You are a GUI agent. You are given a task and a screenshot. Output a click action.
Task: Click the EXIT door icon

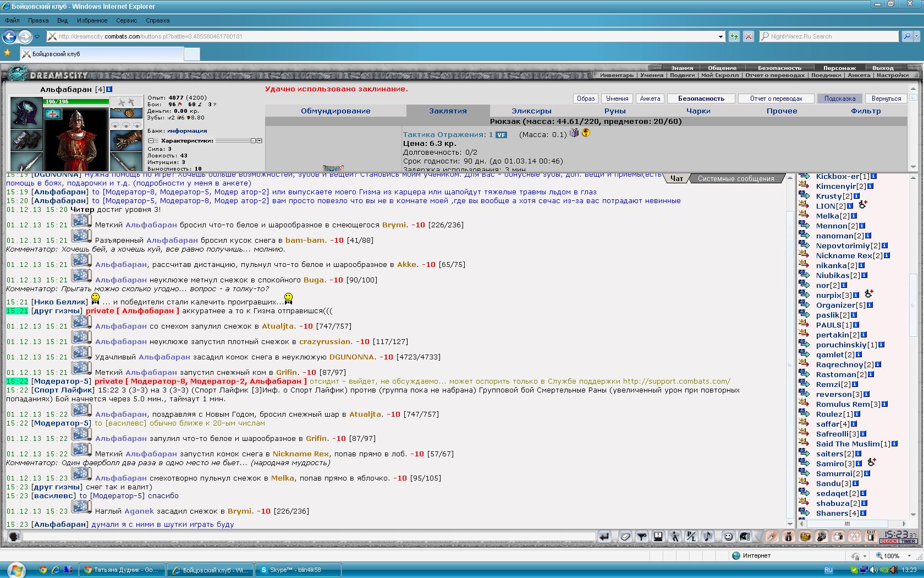click(871, 537)
